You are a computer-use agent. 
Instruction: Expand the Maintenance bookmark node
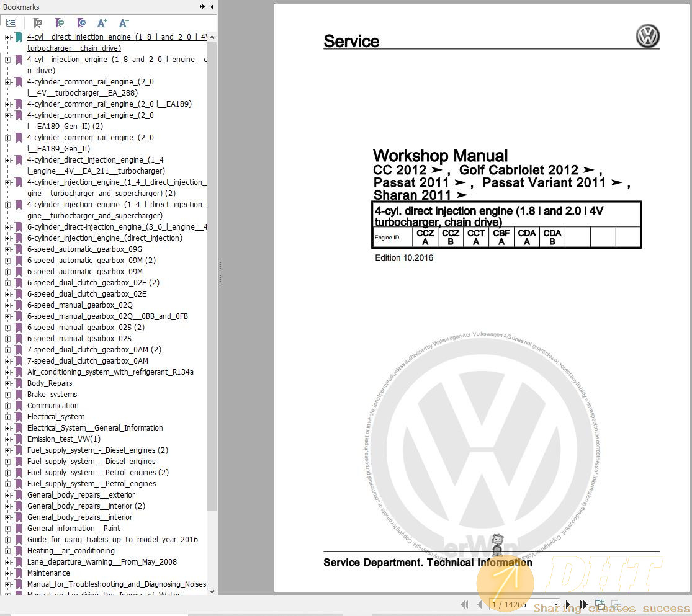pyautogui.click(x=7, y=573)
